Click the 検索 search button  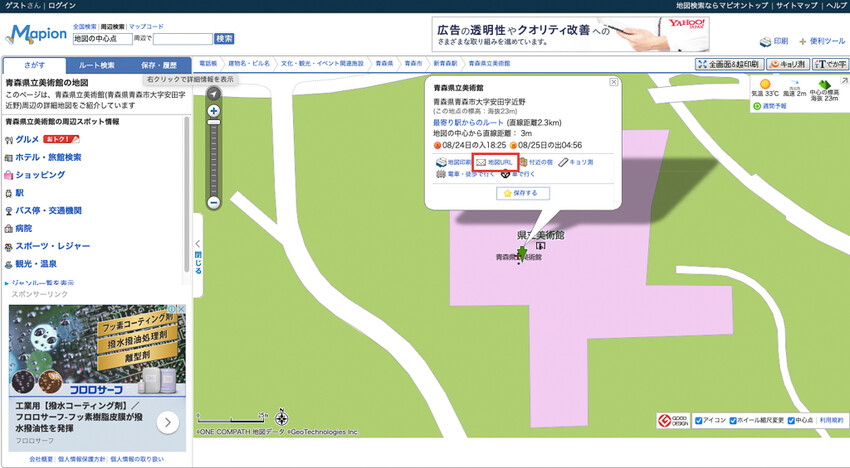click(224, 39)
